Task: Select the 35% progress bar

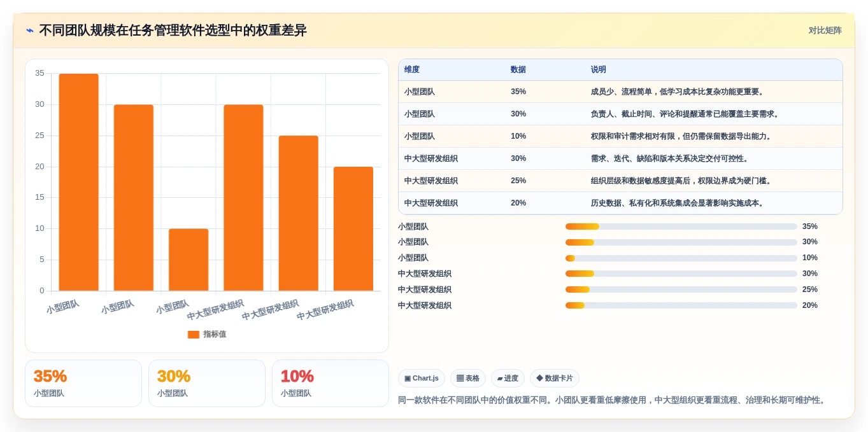Action: click(681, 226)
